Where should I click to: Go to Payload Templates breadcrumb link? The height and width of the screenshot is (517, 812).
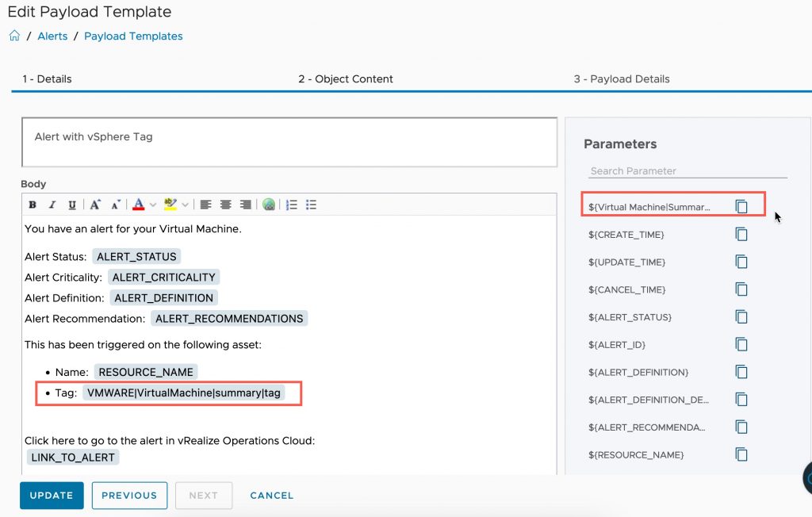(133, 36)
